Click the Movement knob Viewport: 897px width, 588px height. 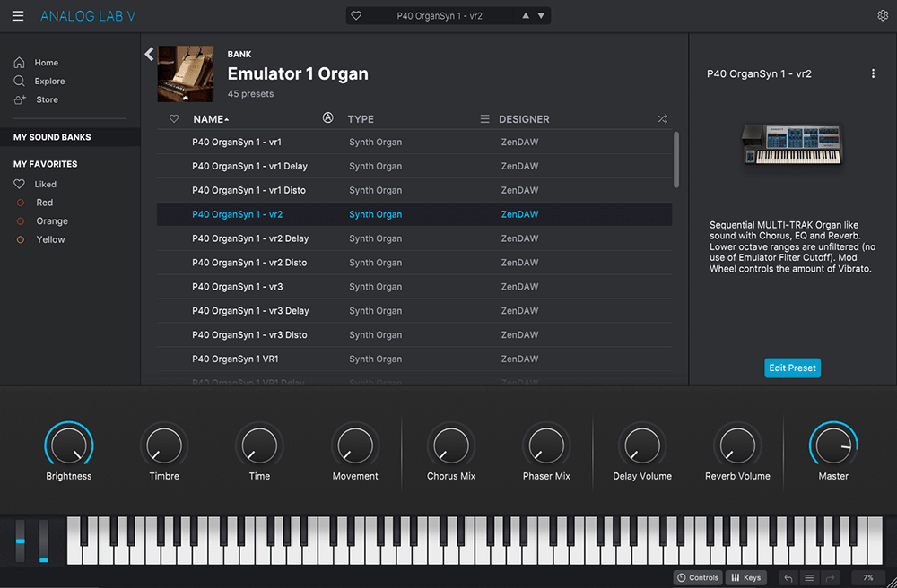point(355,445)
